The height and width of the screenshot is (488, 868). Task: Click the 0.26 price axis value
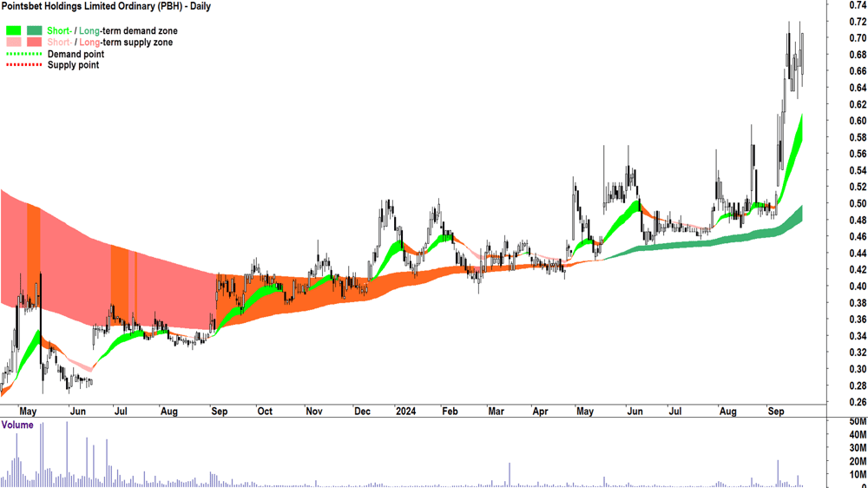(x=858, y=402)
